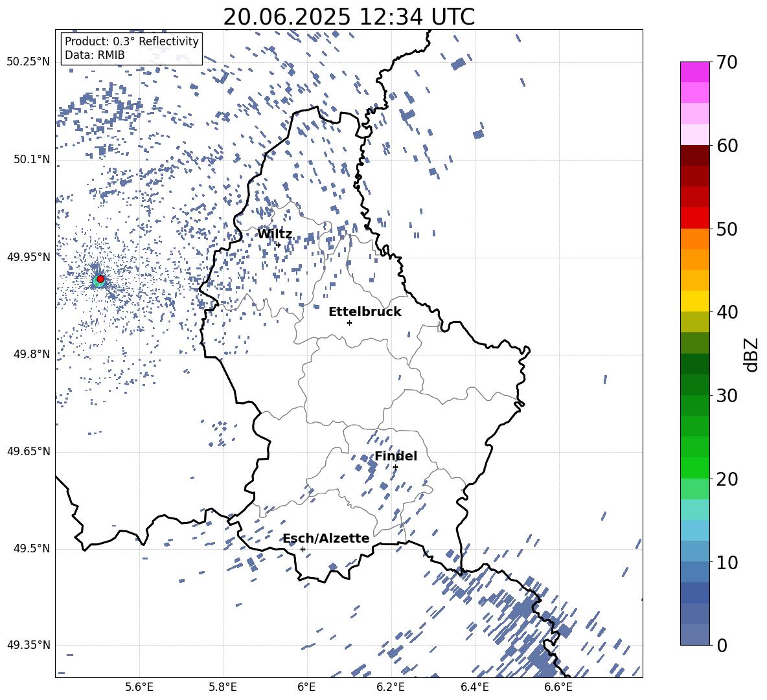Click the 5.8°E longitude tick label
The image size is (767, 700).
223,687
